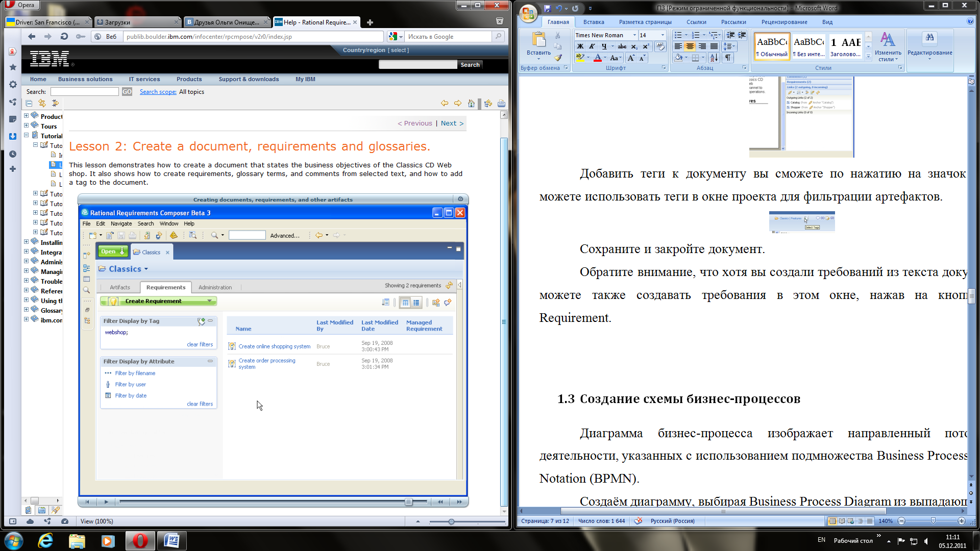Click the Increase Indent icon
980x551 pixels.
742,35
